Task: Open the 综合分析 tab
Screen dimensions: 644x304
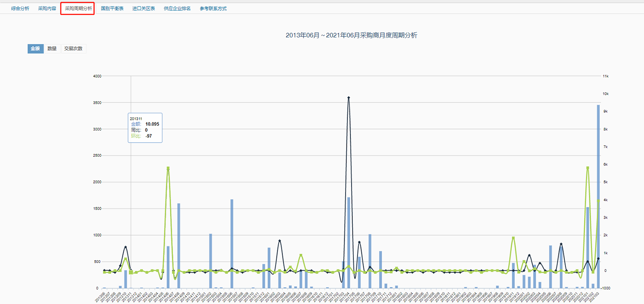Action: click(x=20, y=9)
